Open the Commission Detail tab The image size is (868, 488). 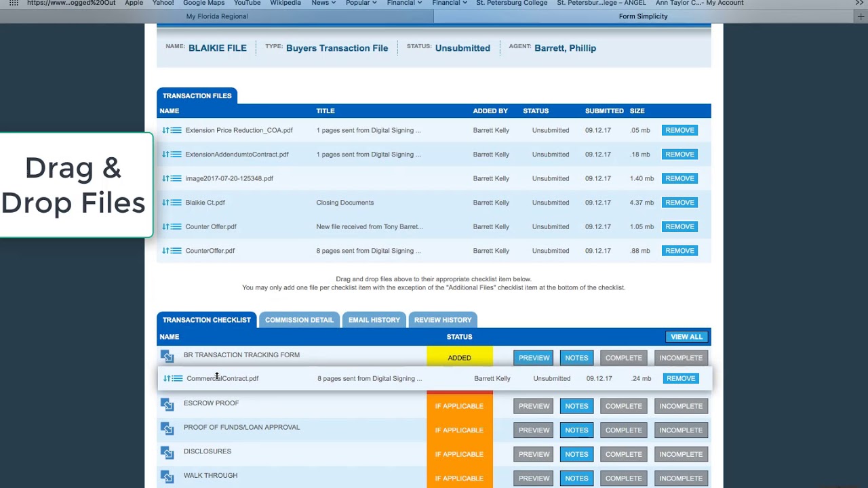pyautogui.click(x=299, y=320)
